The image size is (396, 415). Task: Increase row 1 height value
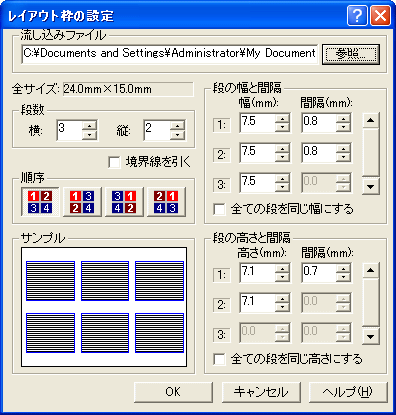click(x=282, y=268)
